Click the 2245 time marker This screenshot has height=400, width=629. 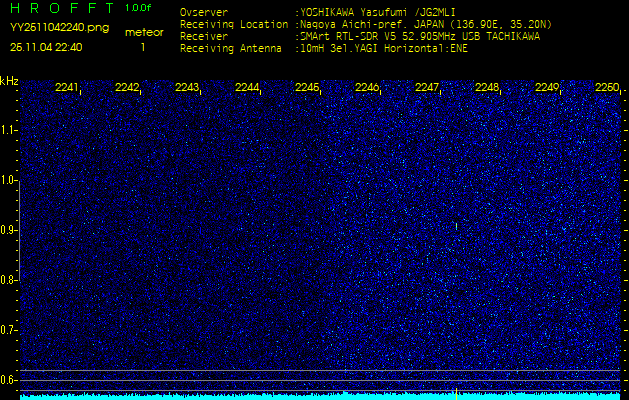click(307, 88)
